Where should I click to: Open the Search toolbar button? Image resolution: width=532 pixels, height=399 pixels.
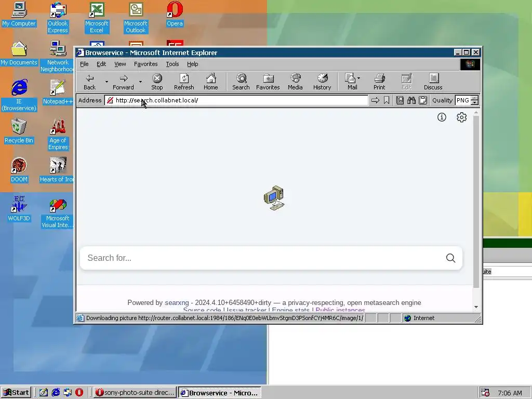pyautogui.click(x=241, y=82)
